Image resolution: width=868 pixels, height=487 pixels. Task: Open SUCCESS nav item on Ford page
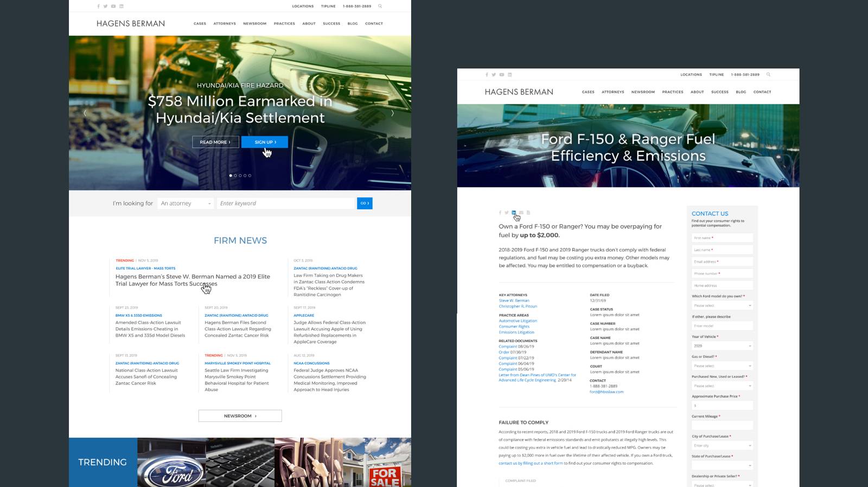(x=720, y=92)
